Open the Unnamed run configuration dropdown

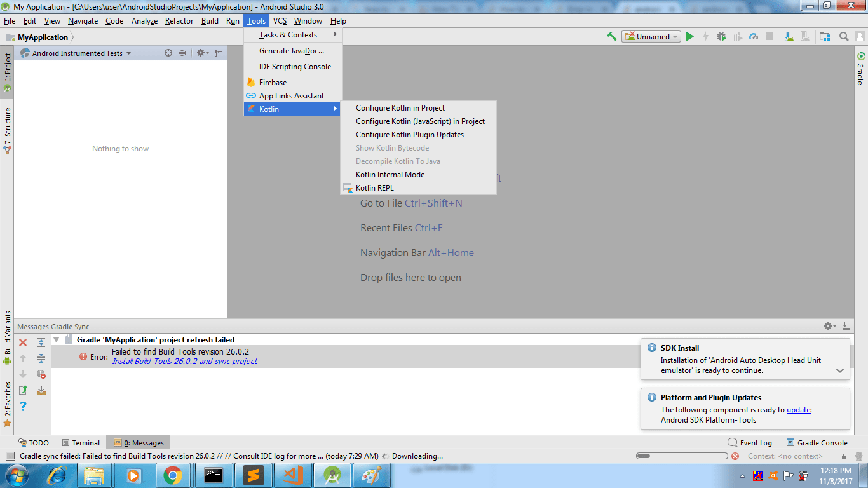click(651, 36)
